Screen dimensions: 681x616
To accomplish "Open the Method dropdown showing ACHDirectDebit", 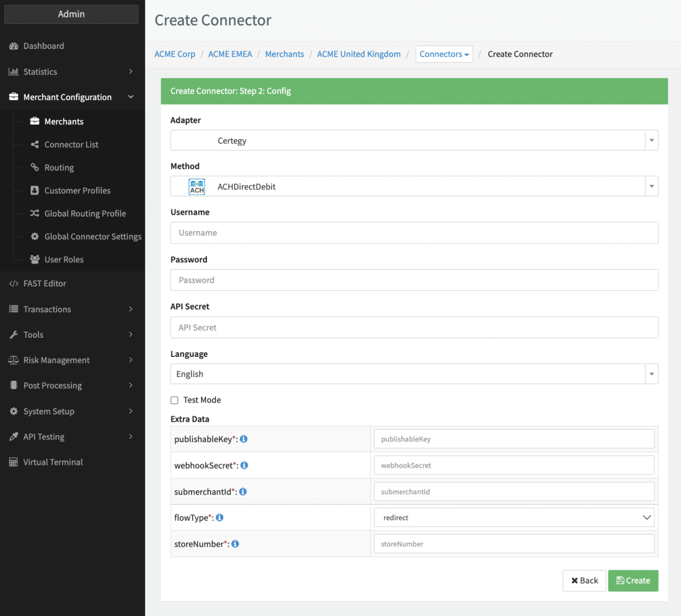I will point(414,186).
